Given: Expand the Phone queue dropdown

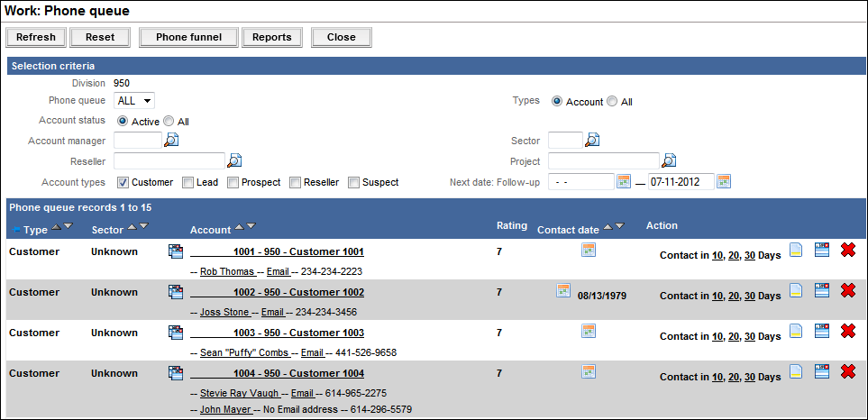Looking at the screenshot, I should click(x=135, y=101).
